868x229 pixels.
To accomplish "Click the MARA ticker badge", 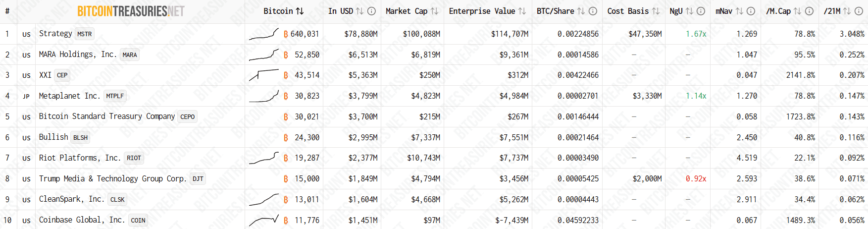I will pos(130,55).
